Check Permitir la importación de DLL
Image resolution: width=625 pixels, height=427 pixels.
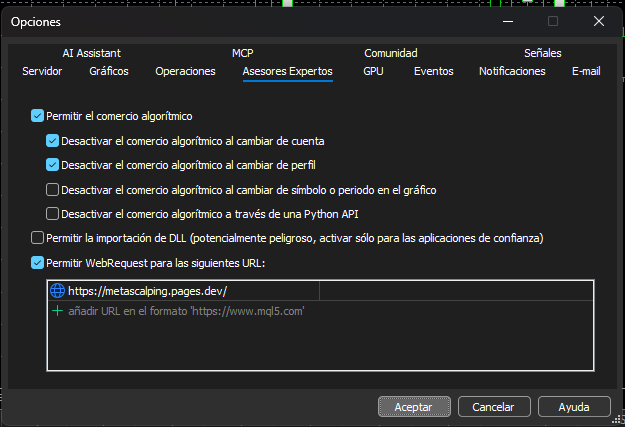tap(37, 238)
